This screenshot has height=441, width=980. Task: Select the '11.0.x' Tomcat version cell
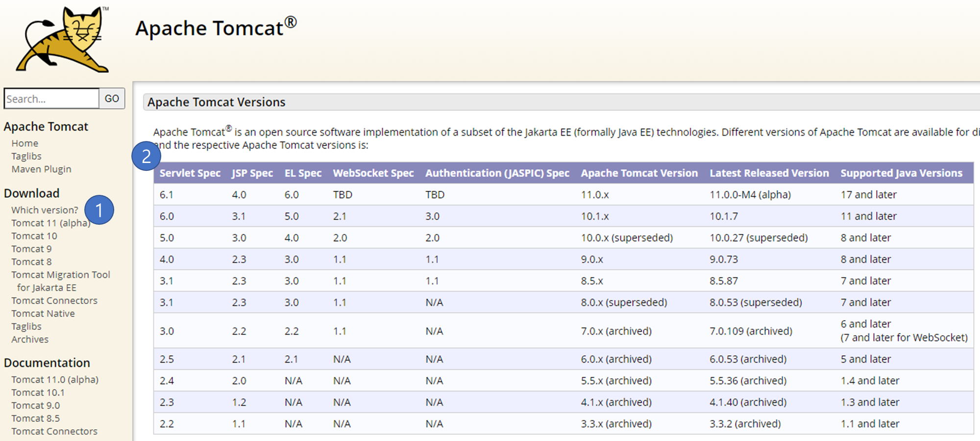point(595,194)
